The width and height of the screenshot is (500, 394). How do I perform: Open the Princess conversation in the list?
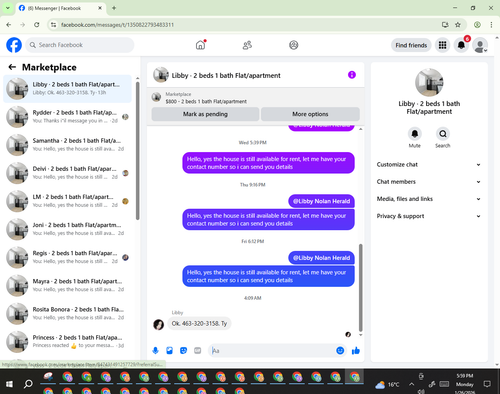[68, 341]
